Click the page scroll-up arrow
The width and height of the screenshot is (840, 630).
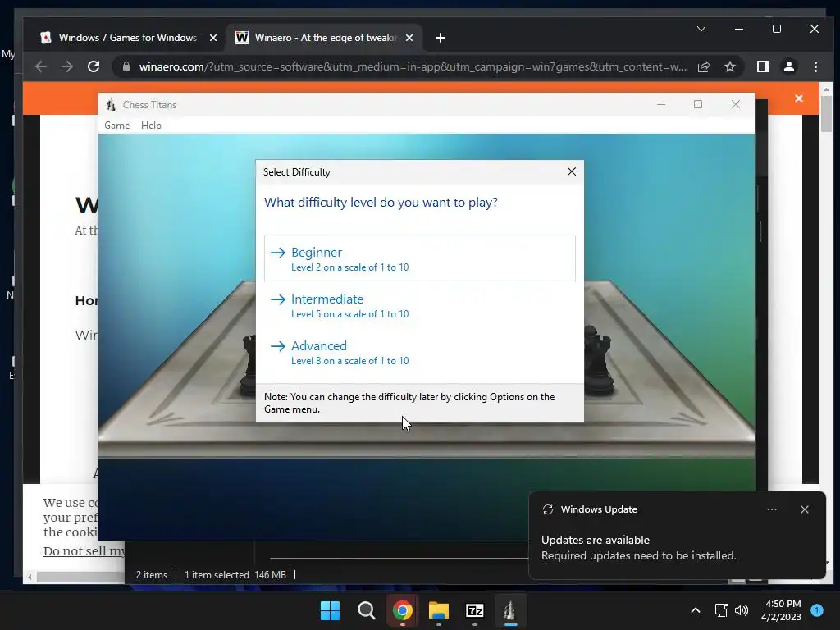click(827, 89)
